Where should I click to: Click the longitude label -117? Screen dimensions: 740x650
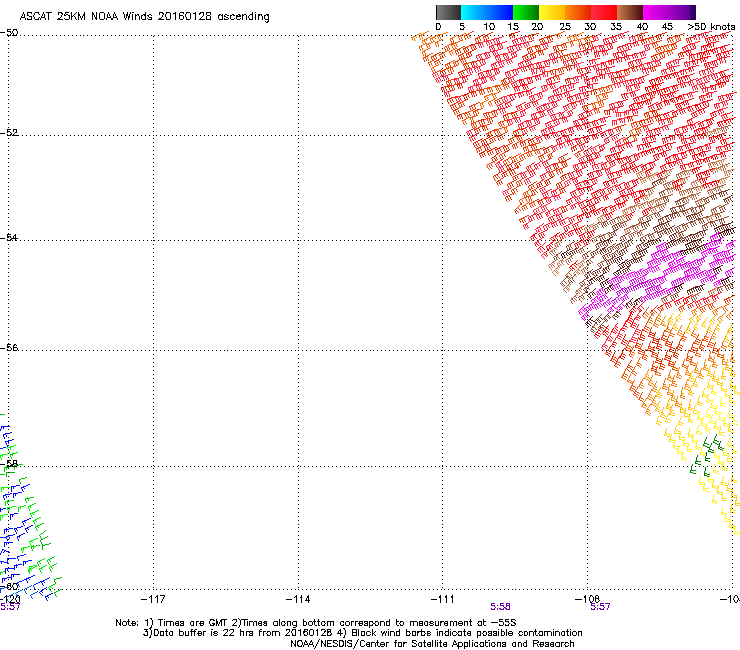[x=153, y=599]
